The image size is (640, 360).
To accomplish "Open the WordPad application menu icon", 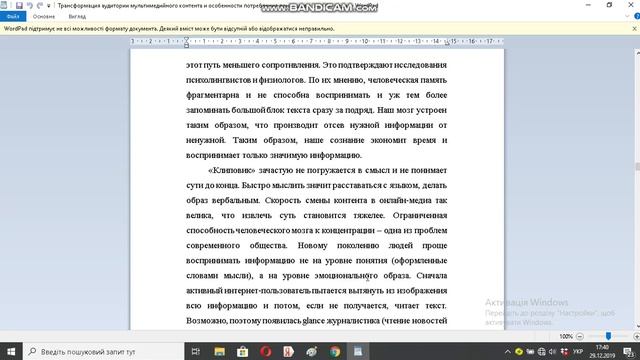I will pos(4,5).
